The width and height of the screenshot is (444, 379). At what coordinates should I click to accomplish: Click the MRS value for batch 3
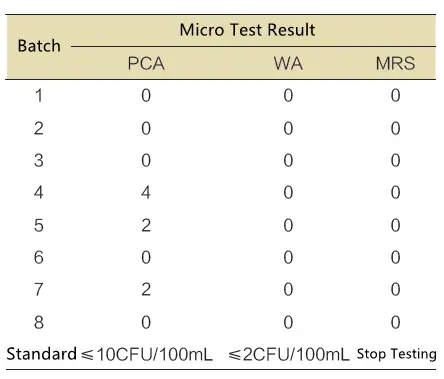[x=395, y=161]
